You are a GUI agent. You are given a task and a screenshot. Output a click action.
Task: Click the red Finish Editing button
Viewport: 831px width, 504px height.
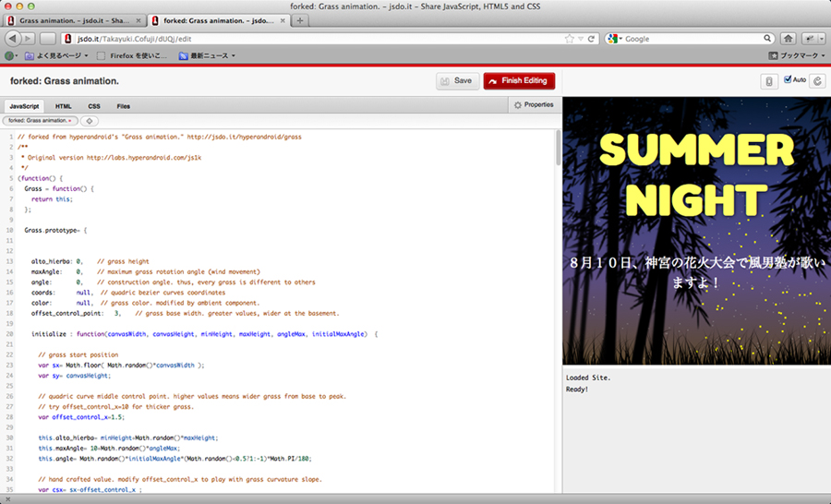click(x=519, y=81)
